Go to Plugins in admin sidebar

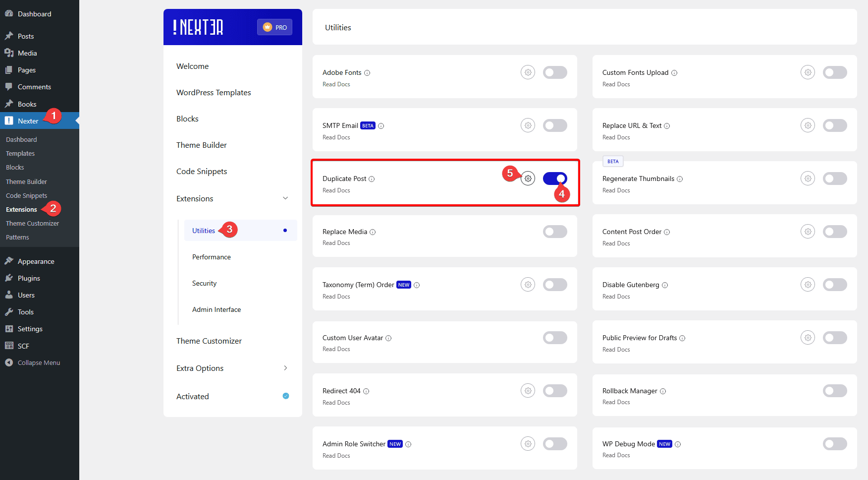coord(29,278)
